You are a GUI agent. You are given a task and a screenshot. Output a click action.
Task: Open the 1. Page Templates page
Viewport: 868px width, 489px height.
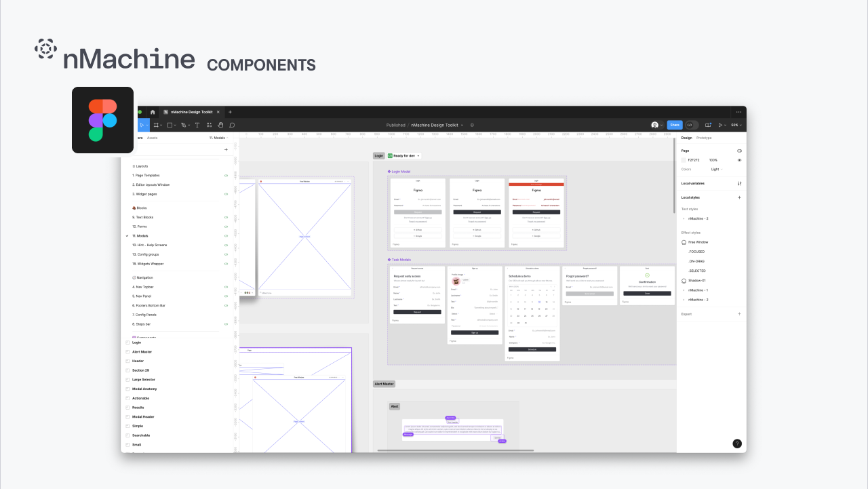[x=146, y=176]
